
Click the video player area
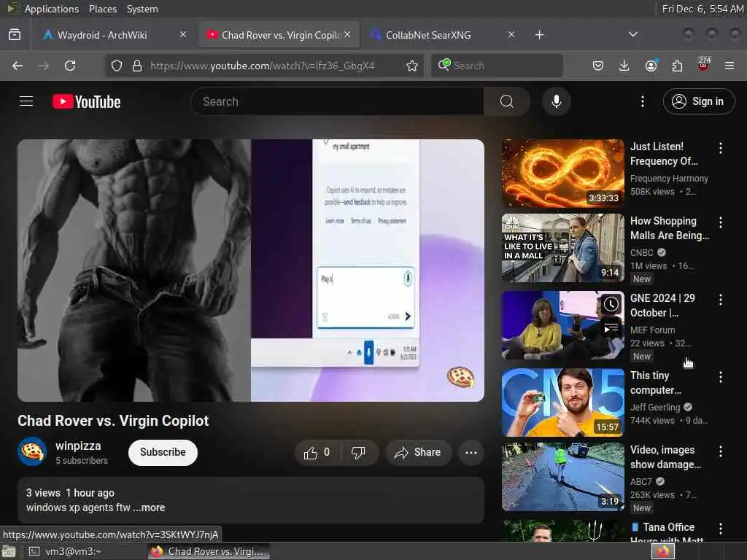(251, 271)
